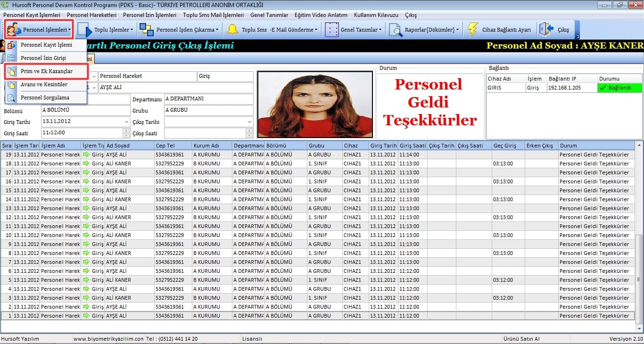Open Genel Tanımlar toolbar icon
Image resolution: width=644 pixels, height=344 pixels.
coord(332,30)
